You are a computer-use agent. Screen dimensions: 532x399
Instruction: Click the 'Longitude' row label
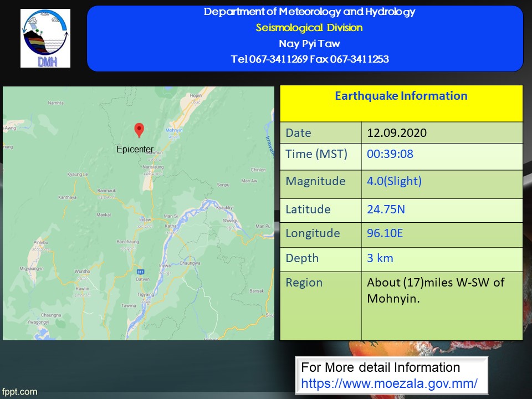coord(313,233)
